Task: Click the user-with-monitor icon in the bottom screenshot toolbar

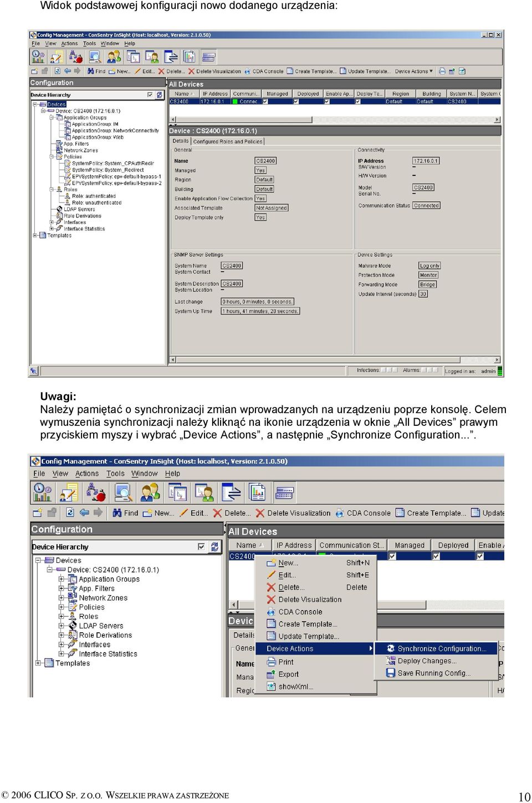Action: click(204, 492)
